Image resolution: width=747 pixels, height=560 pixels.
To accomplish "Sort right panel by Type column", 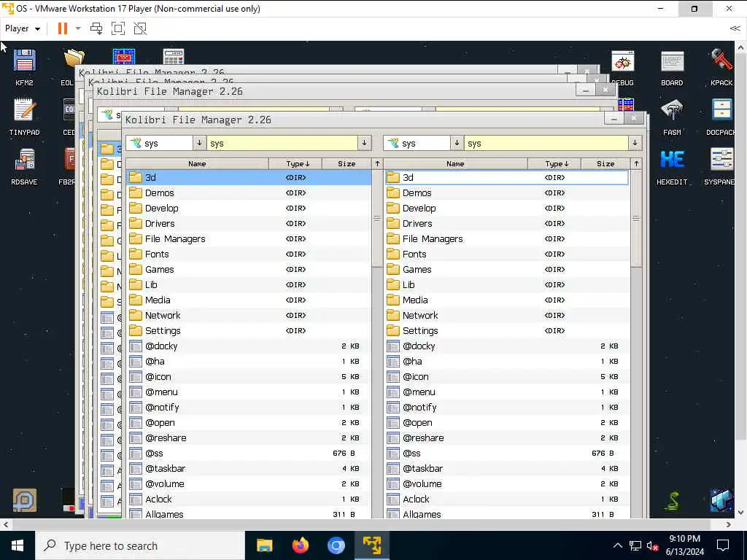I will pos(554,164).
